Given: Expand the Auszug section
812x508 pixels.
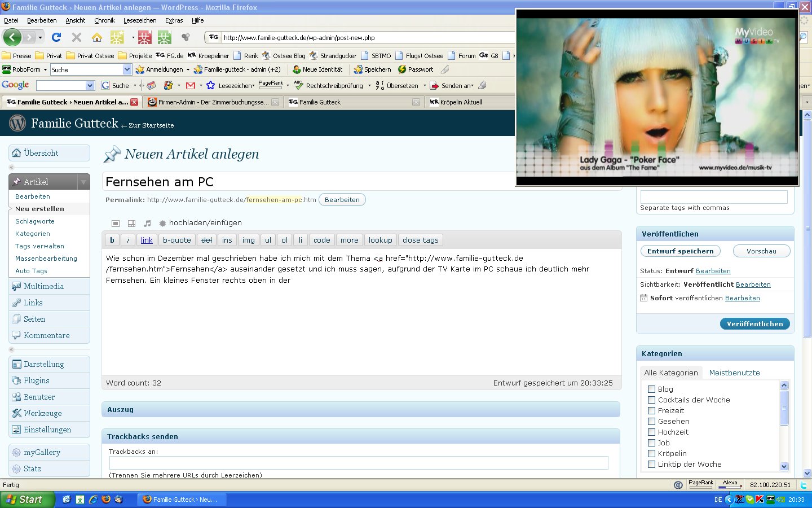Looking at the screenshot, I should click(x=361, y=409).
